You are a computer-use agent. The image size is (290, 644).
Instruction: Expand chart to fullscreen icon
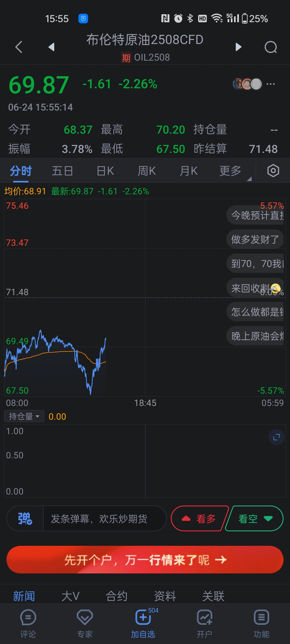(x=276, y=437)
